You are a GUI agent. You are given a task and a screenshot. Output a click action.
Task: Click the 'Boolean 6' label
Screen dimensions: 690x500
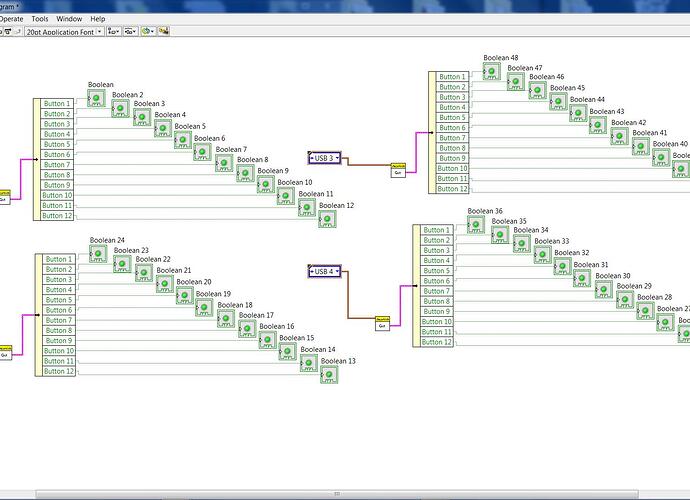tap(209, 138)
